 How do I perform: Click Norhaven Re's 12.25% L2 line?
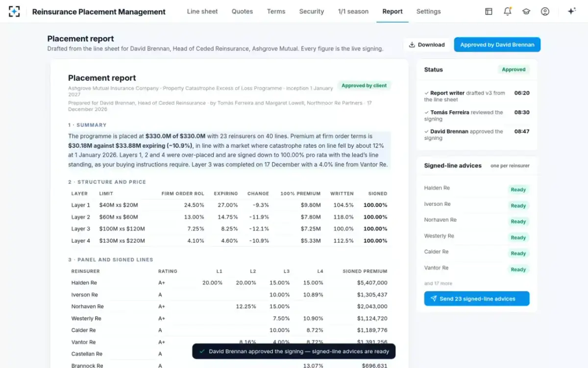[x=246, y=307]
